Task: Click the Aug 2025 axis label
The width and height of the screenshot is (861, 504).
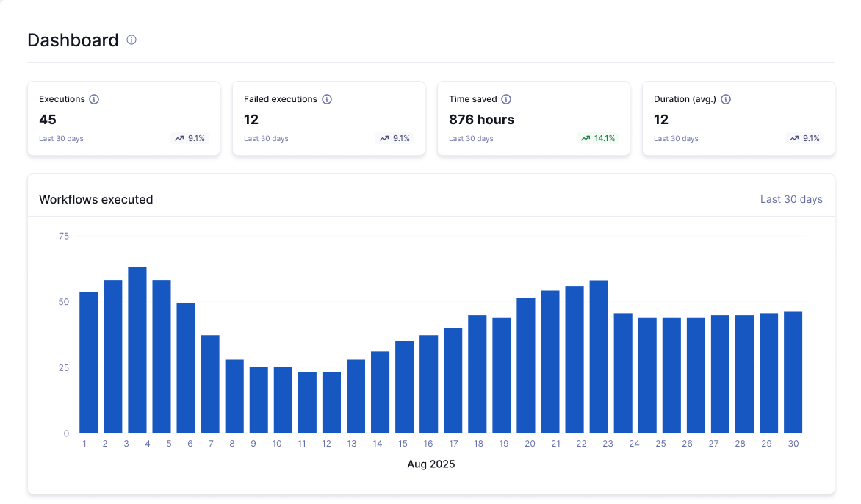Action: [x=430, y=464]
